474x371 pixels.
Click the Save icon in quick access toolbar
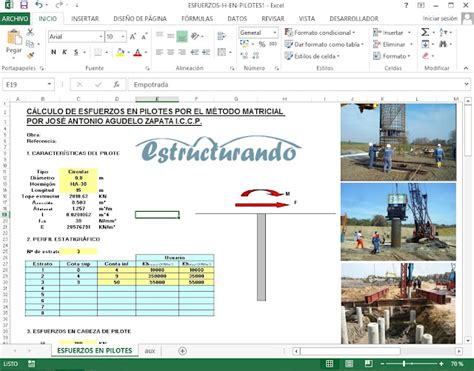(24, 5)
